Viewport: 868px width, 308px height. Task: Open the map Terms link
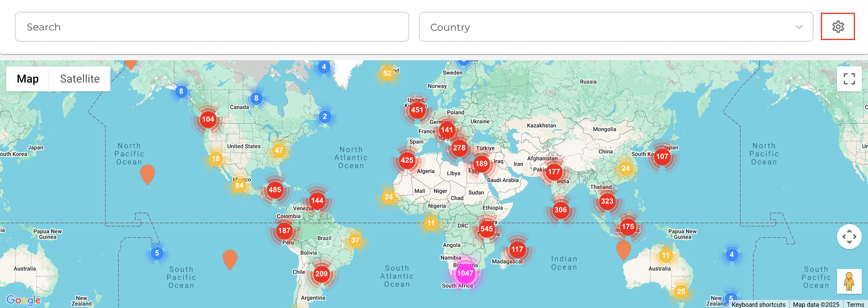tap(855, 304)
